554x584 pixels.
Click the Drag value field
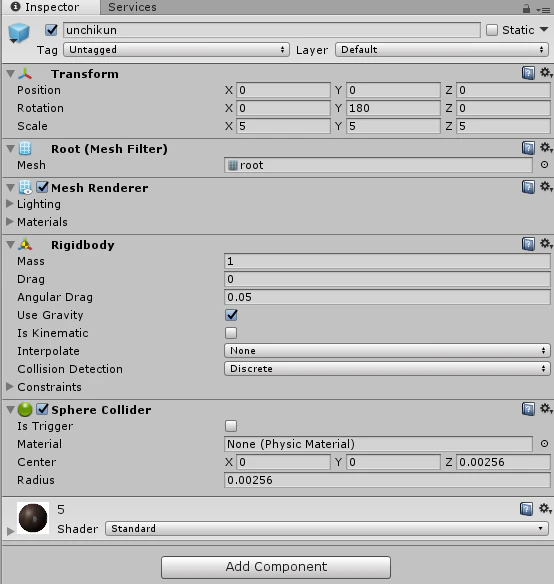click(387, 279)
